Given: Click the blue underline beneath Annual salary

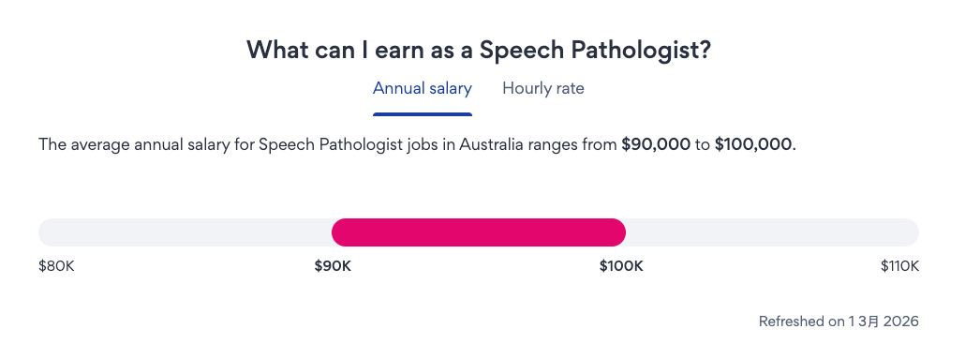Looking at the screenshot, I should click(x=423, y=114).
